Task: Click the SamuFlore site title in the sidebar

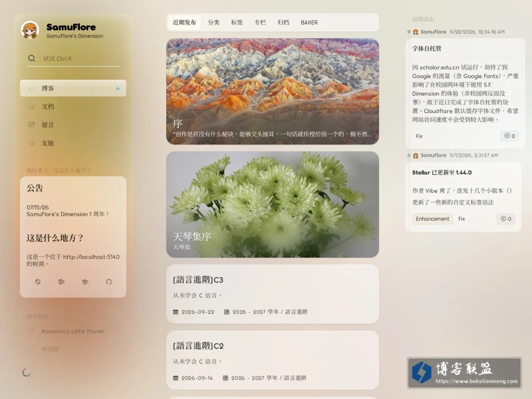Action: pyautogui.click(x=71, y=27)
